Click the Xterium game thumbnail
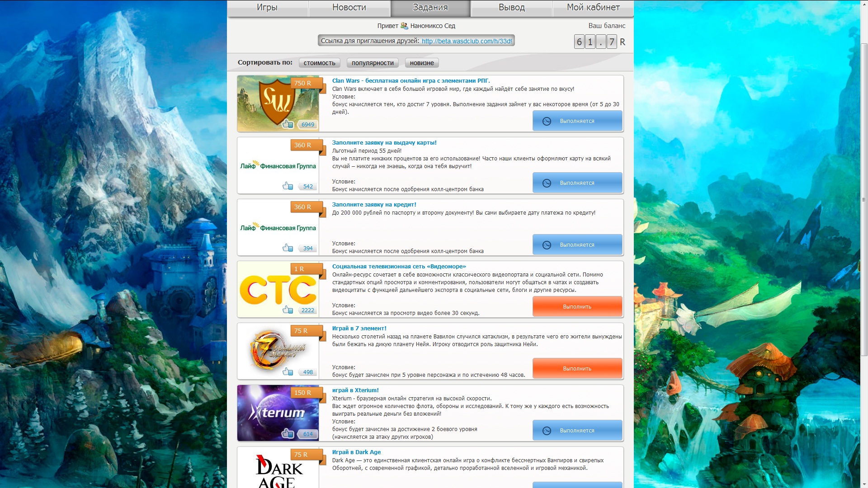This screenshot has width=868, height=488. (x=278, y=413)
